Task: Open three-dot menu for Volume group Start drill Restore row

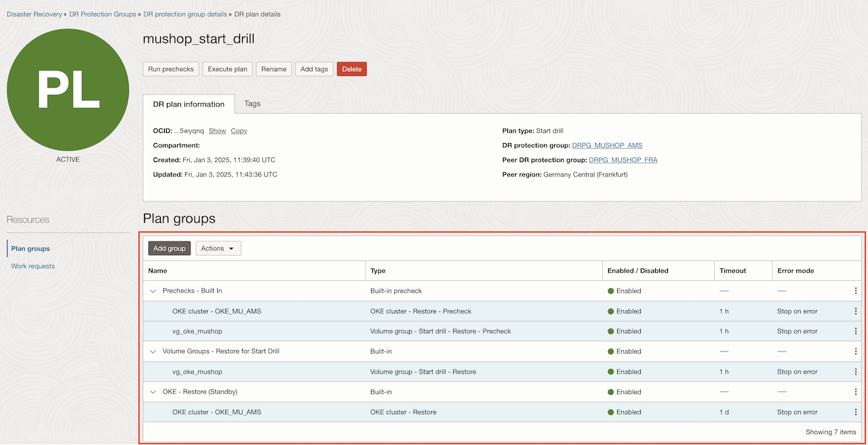Action: (x=856, y=372)
